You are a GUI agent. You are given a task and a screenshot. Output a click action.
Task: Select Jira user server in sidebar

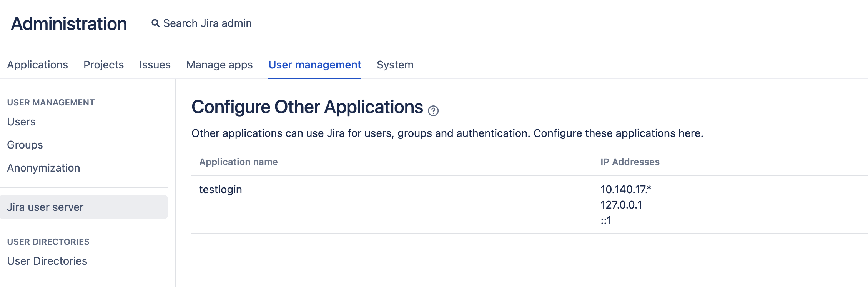84,207
